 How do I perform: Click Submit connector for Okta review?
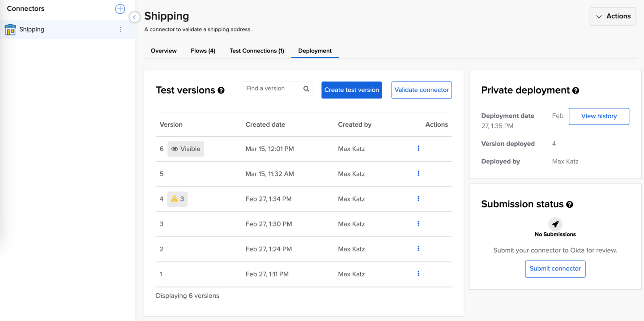tap(555, 269)
